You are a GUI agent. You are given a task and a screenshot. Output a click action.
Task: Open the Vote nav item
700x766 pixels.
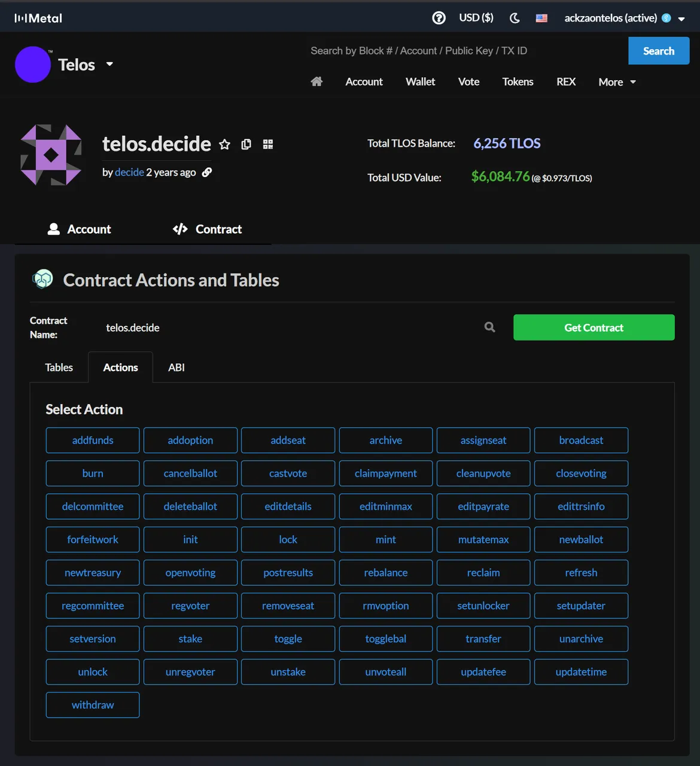468,82
